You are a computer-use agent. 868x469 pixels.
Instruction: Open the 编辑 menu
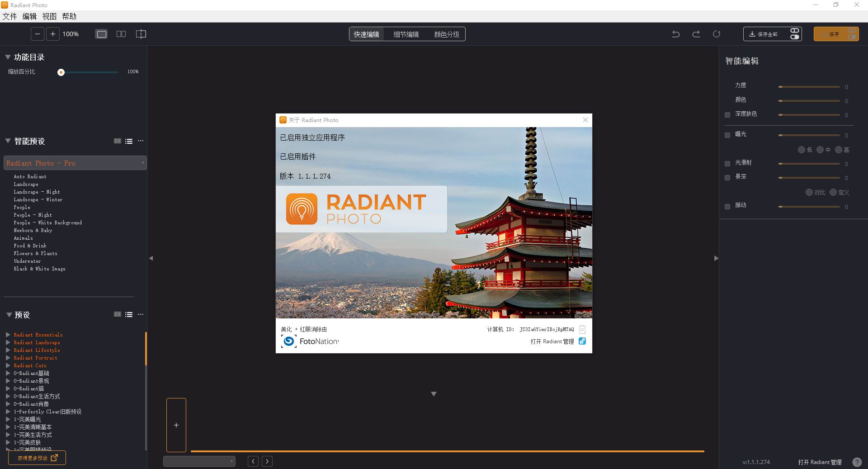(29, 16)
